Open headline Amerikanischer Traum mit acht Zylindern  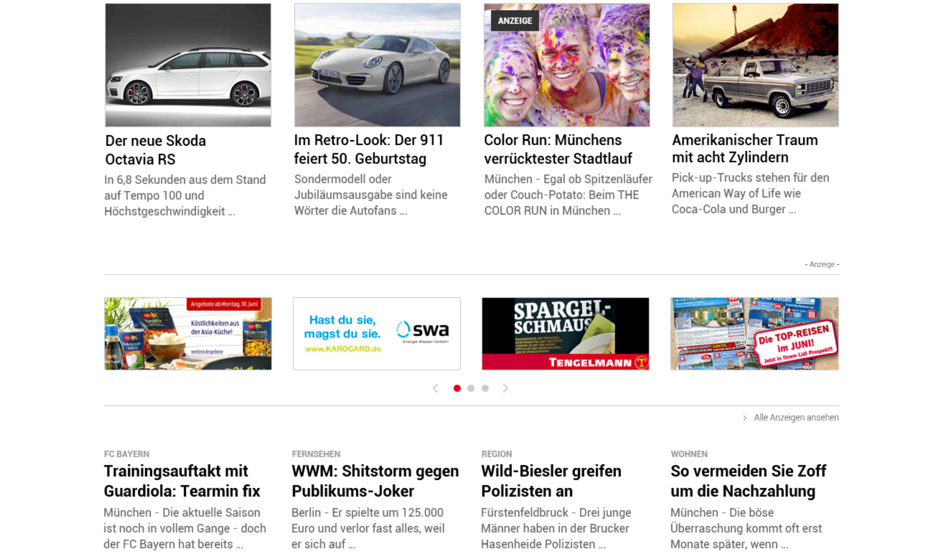(745, 149)
